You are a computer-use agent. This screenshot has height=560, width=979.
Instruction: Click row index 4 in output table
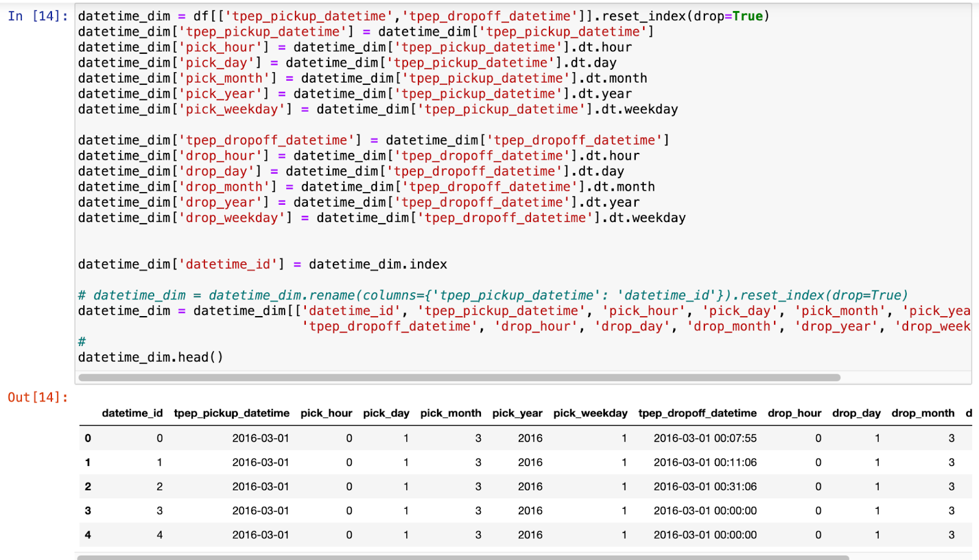point(88,535)
